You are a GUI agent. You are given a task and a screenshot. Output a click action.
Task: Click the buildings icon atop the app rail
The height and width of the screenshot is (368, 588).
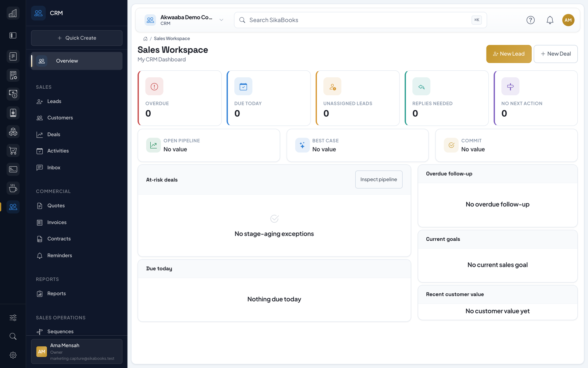tap(13, 13)
